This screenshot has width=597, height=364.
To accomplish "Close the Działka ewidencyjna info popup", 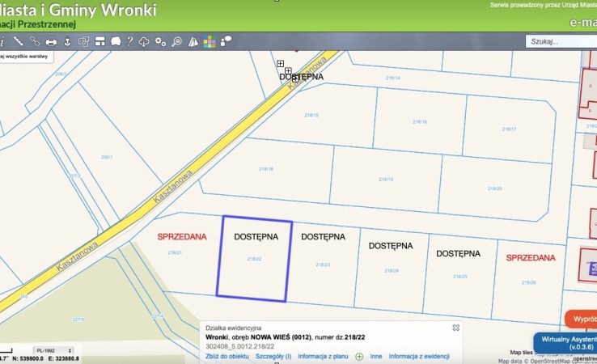I will (x=455, y=328).
